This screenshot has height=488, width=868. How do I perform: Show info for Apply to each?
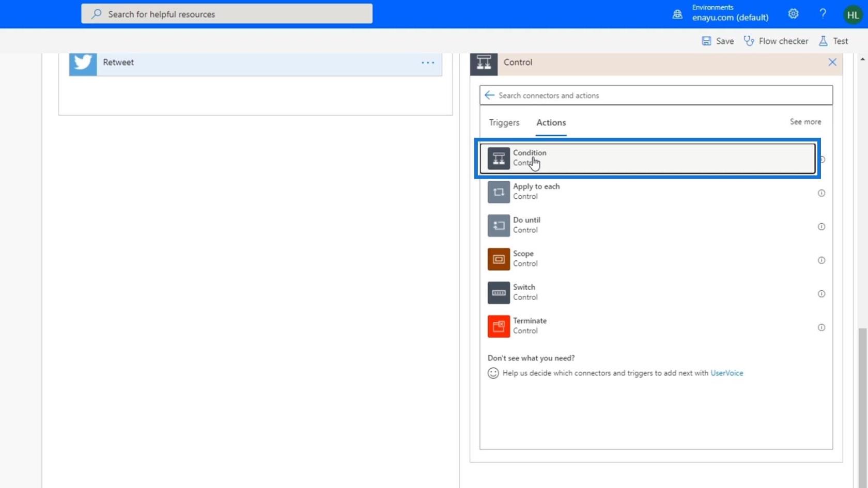[x=822, y=193]
